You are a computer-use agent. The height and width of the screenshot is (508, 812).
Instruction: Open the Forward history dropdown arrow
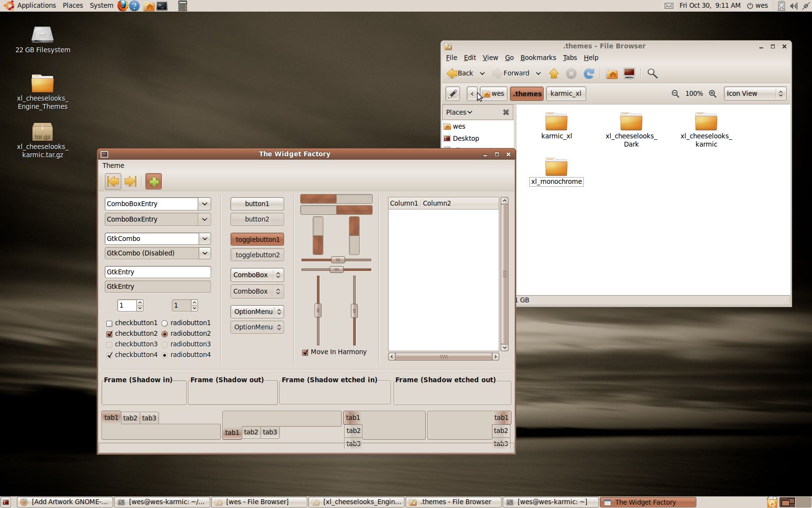coord(538,74)
